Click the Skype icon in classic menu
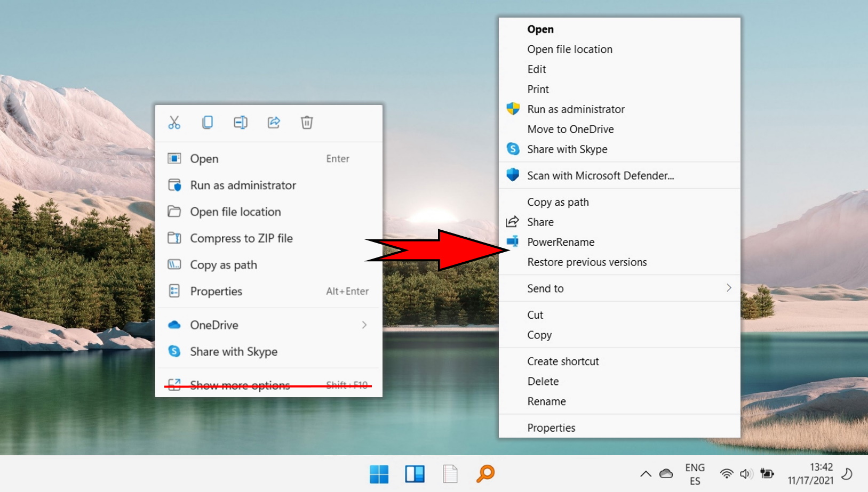This screenshot has height=492, width=868. click(513, 149)
